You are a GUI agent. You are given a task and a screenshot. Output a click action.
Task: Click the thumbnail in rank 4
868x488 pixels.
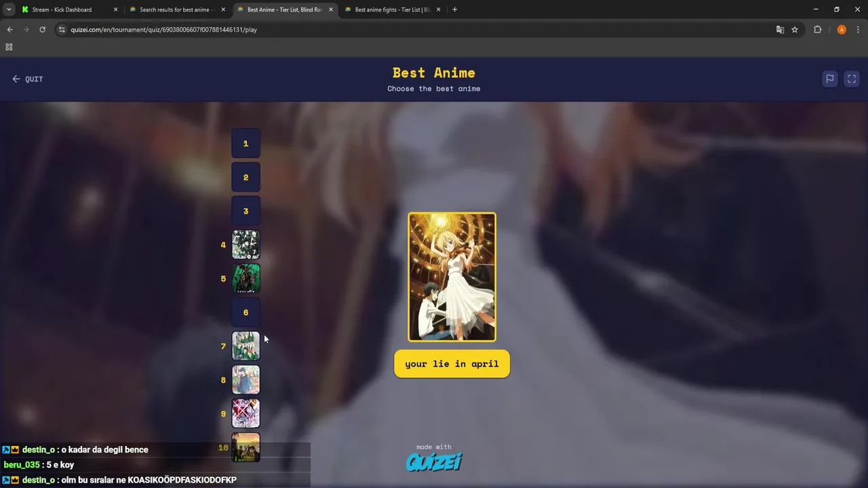coord(246,245)
